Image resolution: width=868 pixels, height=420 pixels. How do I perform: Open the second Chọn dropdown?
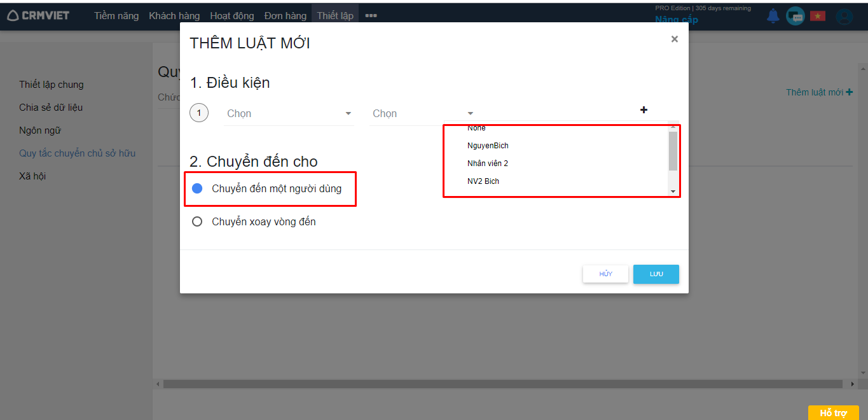423,113
